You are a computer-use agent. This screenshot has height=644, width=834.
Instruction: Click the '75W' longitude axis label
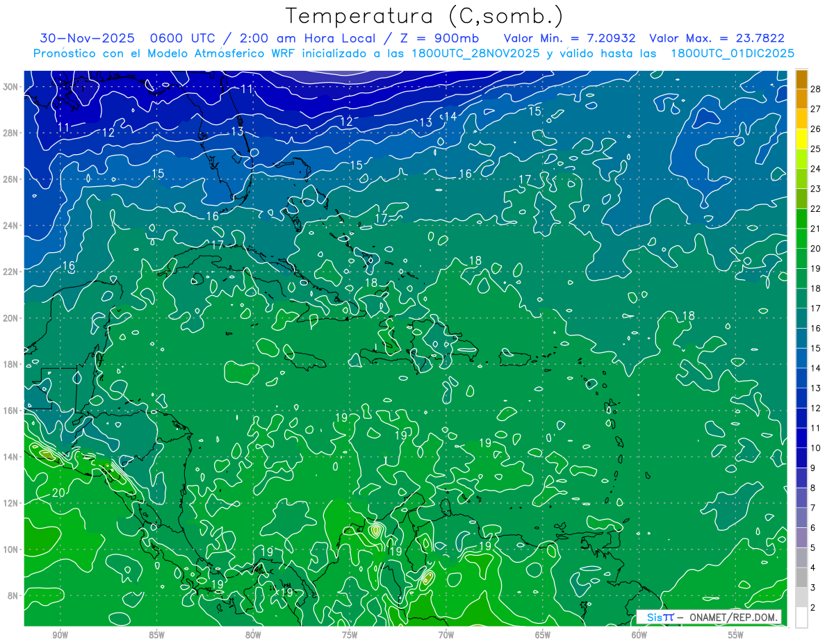pyautogui.click(x=350, y=635)
